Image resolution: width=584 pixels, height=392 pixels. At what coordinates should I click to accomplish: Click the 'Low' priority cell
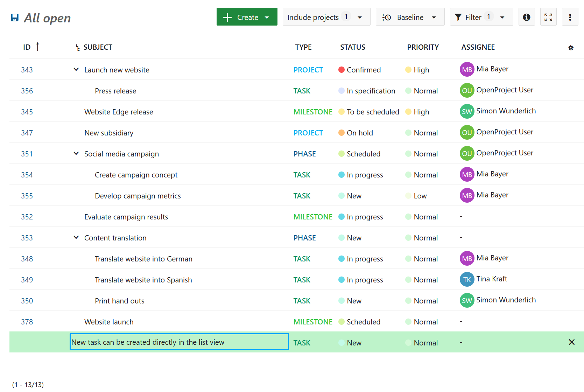tap(416, 196)
